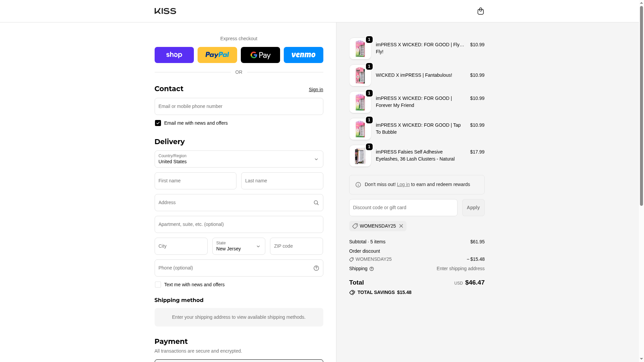Image resolution: width=644 pixels, height=362 pixels.
Task: Click the Log in rewards link
Action: point(403,184)
